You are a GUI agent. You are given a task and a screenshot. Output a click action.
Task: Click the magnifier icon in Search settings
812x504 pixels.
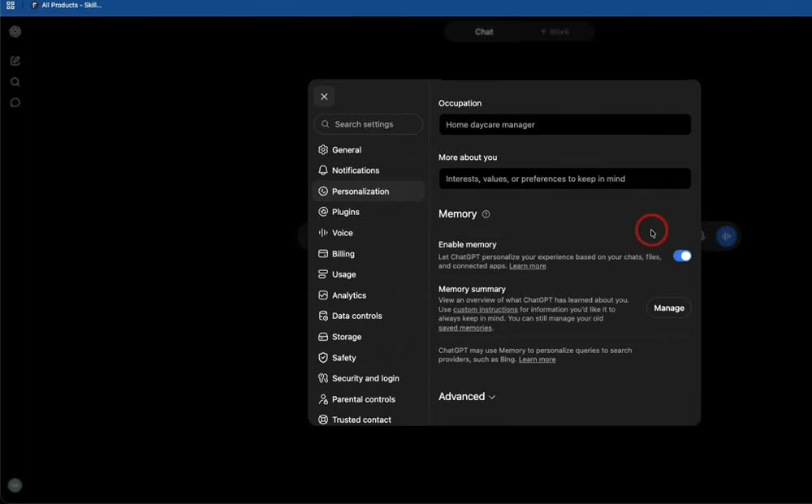pyautogui.click(x=326, y=124)
